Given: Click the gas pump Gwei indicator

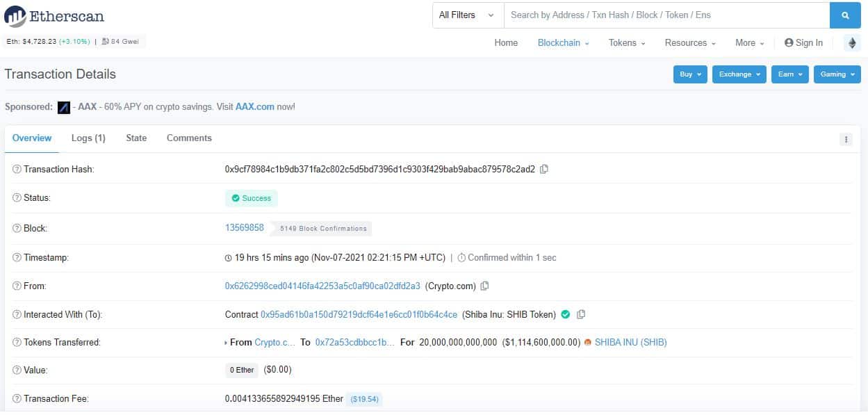Looking at the screenshot, I should 120,42.
